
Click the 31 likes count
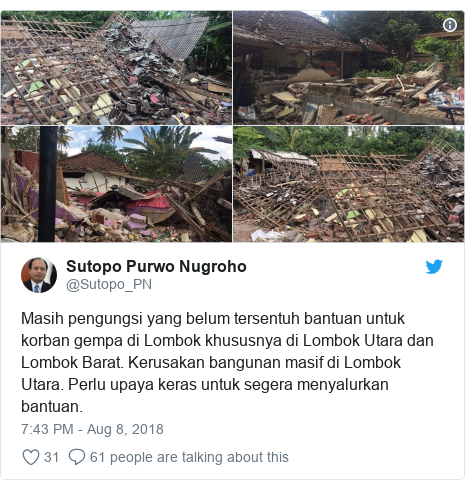click(x=51, y=457)
